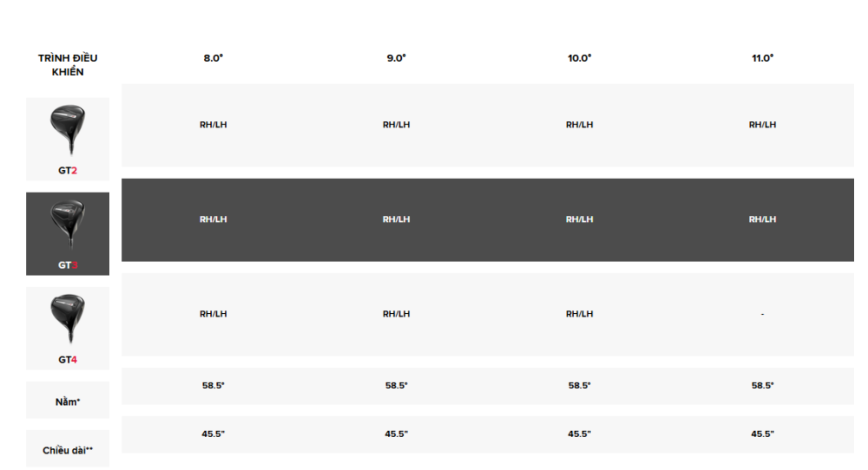The image size is (868, 470).
Task: Click RH/LH for GT2 at 8.0°
Action: point(214,125)
